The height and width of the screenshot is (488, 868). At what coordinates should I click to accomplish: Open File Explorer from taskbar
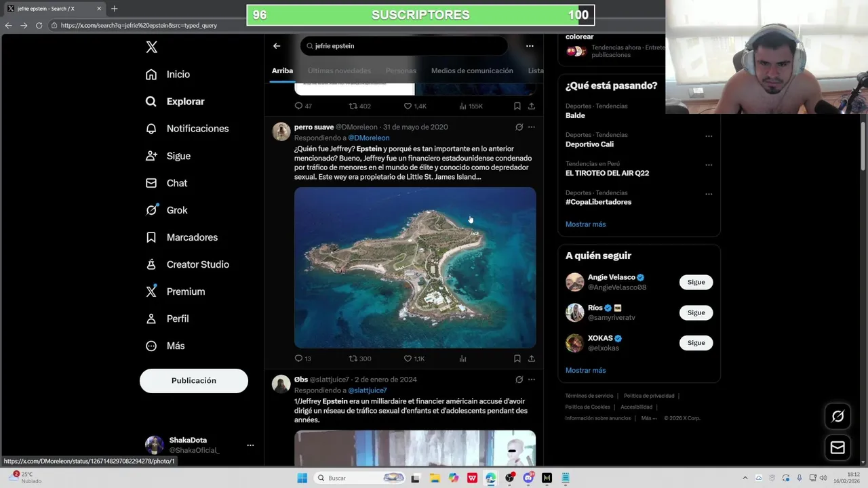coord(435,478)
